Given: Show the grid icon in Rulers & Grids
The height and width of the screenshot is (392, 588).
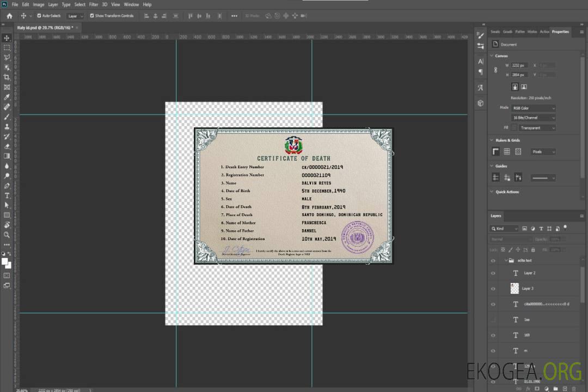Looking at the screenshot, I should (x=507, y=152).
